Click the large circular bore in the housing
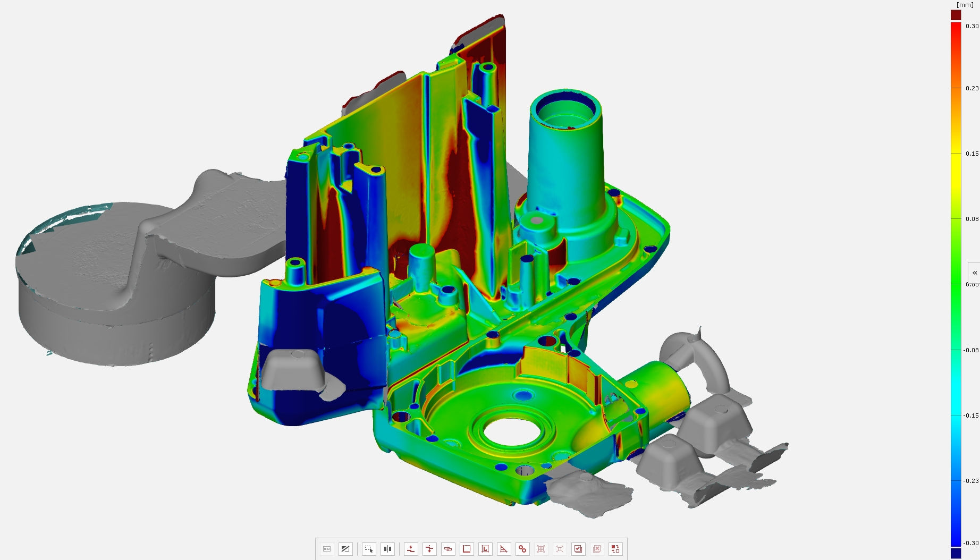 512,432
